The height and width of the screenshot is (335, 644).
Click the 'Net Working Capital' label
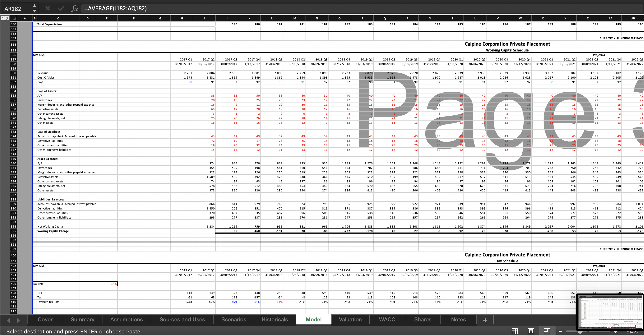pyautogui.click(x=51, y=227)
